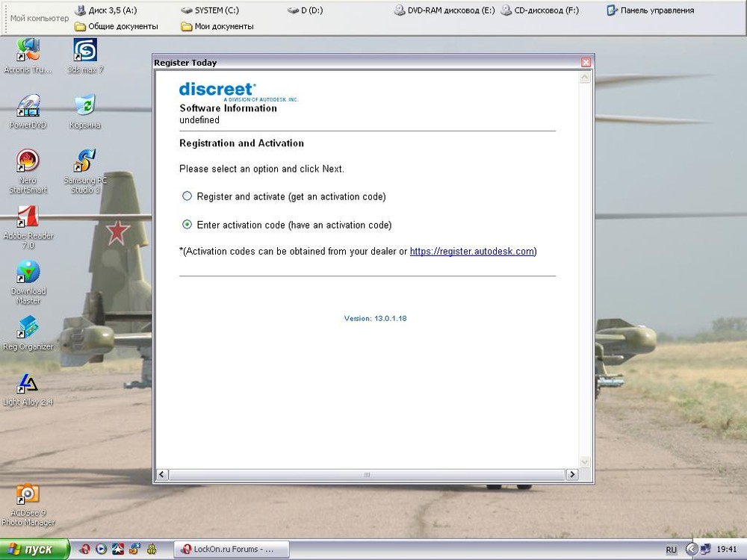This screenshot has height=560, width=747.
Task: Click the Version: 13.0.1.18 text
Action: click(376, 318)
